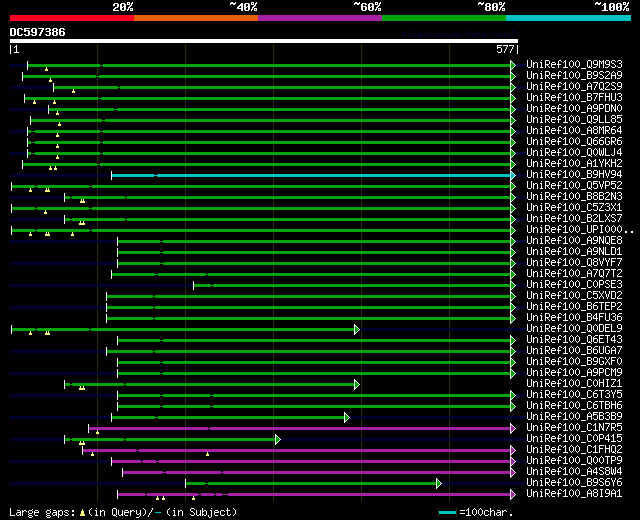
Task: Click the UniRef100_Q00TP9 hit label
Action: [x=574, y=461]
